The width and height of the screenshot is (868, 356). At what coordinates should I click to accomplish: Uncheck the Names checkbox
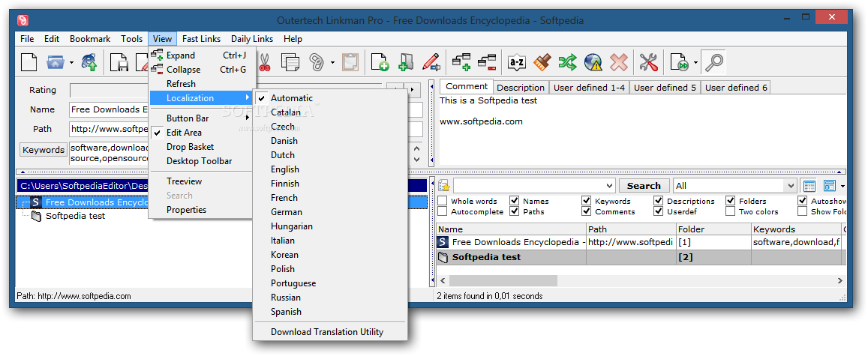pos(514,201)
